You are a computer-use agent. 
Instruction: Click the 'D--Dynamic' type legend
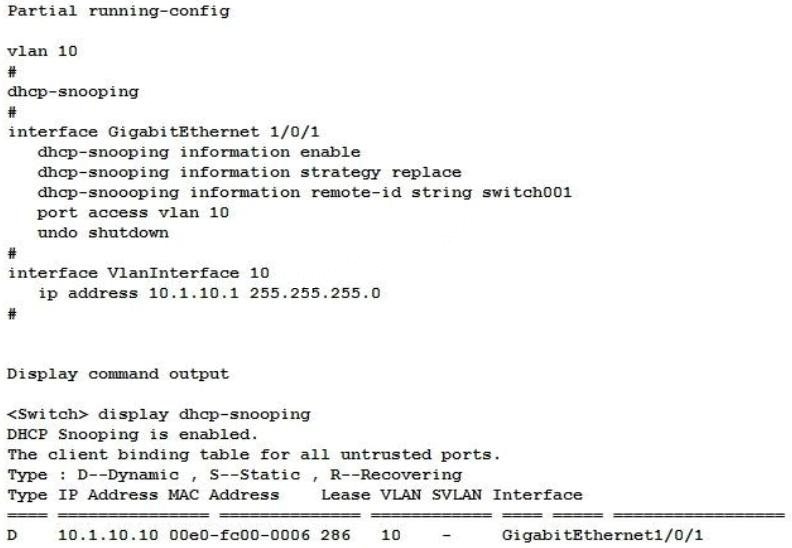[x=128, y=475]
